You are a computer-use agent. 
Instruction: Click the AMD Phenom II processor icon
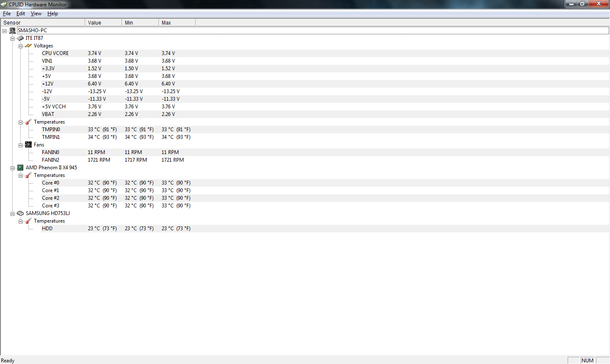pyautogui.click(x=20, y=168)
